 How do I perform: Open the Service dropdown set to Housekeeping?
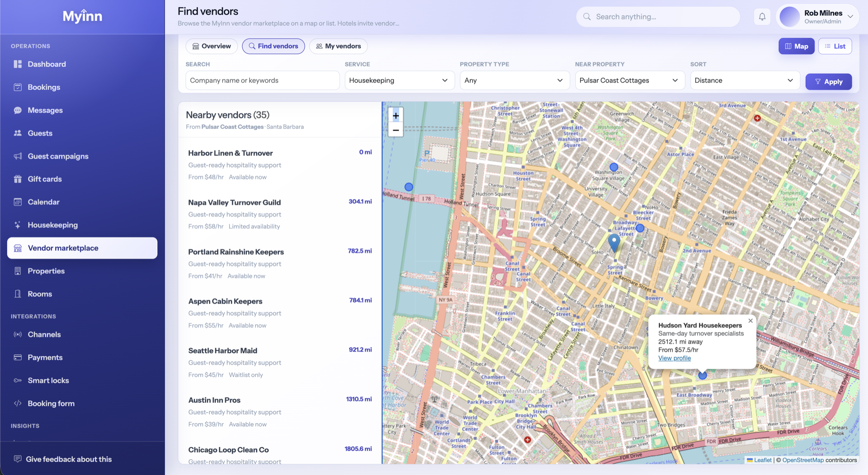[400, 80]
